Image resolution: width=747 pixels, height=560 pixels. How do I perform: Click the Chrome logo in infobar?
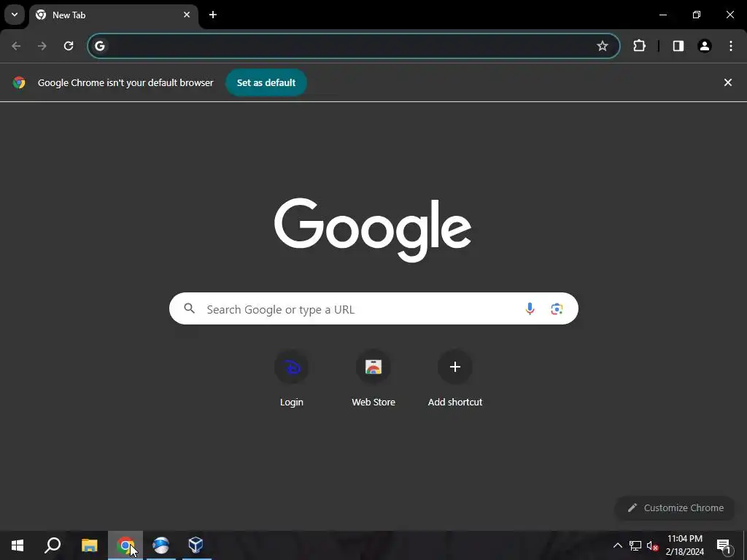(x=19, y=82)
